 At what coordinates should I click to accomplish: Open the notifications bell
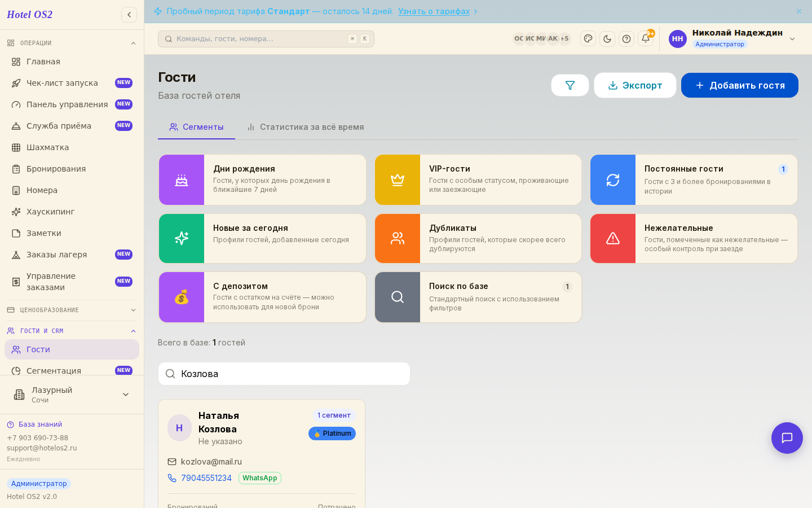(646, 39)
